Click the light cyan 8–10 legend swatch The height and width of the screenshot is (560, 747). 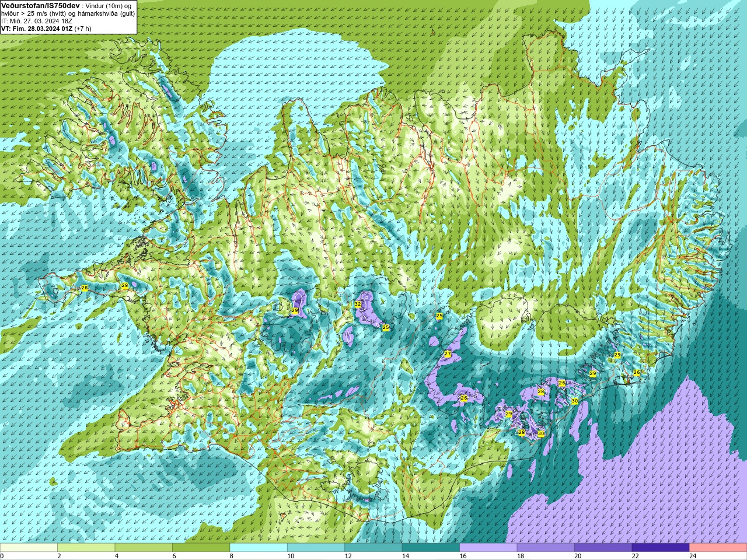[259, 548]
